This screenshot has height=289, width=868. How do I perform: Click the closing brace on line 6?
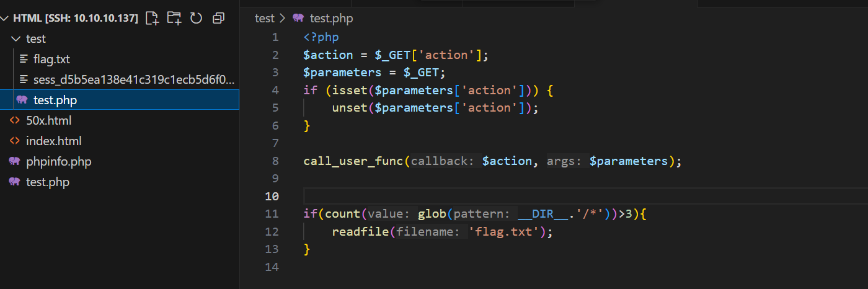pos(306,126)
